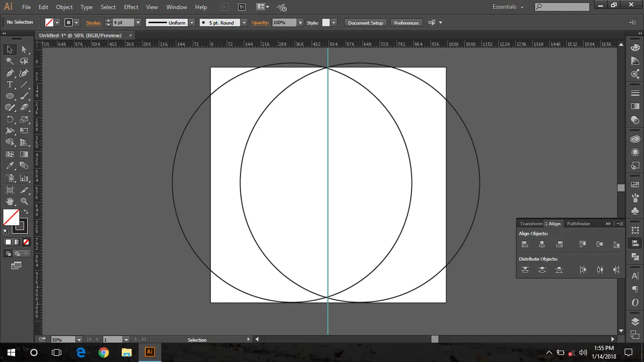Select the Column Graph tool

coord(24,178)
